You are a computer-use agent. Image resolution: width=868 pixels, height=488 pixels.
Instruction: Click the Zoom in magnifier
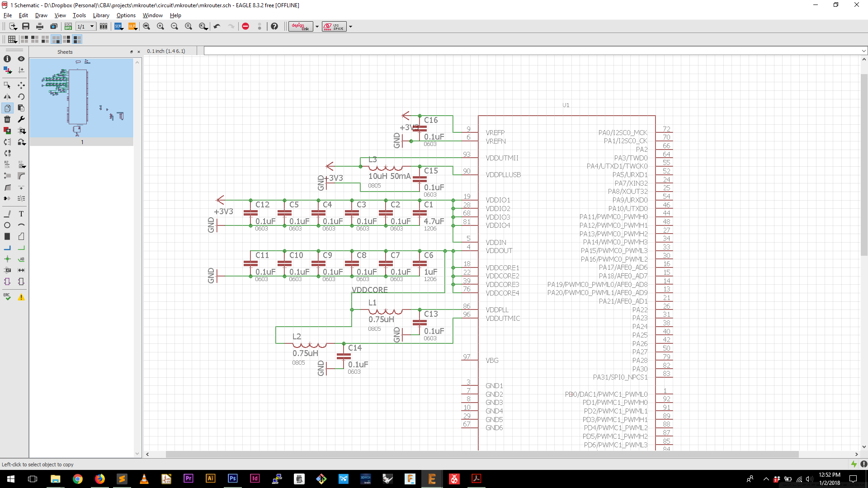160,27
